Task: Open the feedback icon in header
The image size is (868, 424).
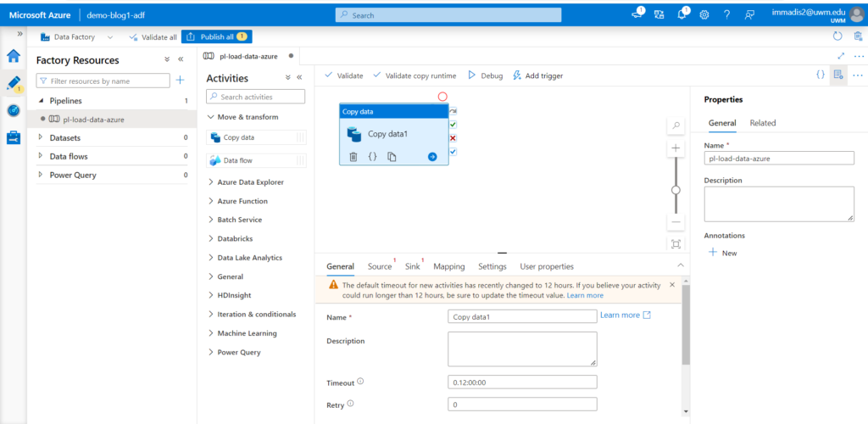Action: (x=749, y=15)
